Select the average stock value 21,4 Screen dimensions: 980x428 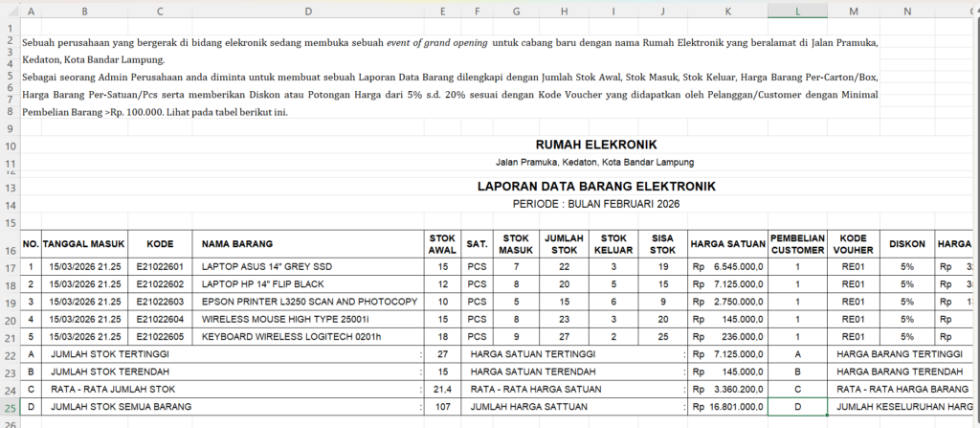pos(442,389)
